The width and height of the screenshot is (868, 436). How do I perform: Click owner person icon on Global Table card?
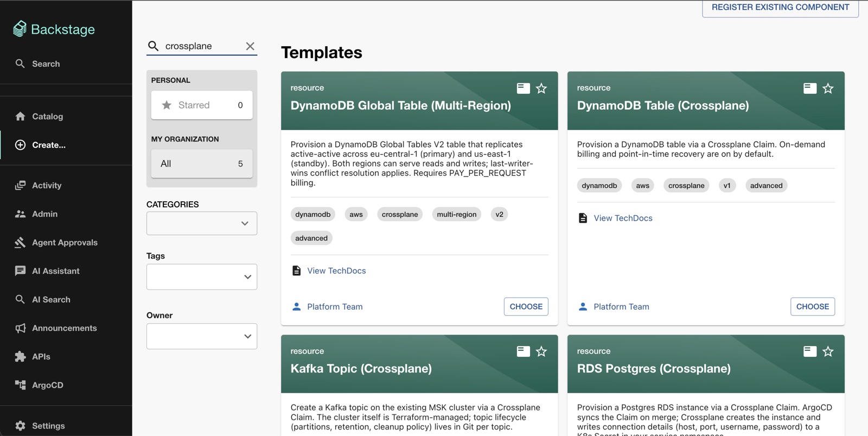pyautogui.click(x=296, y=306)
